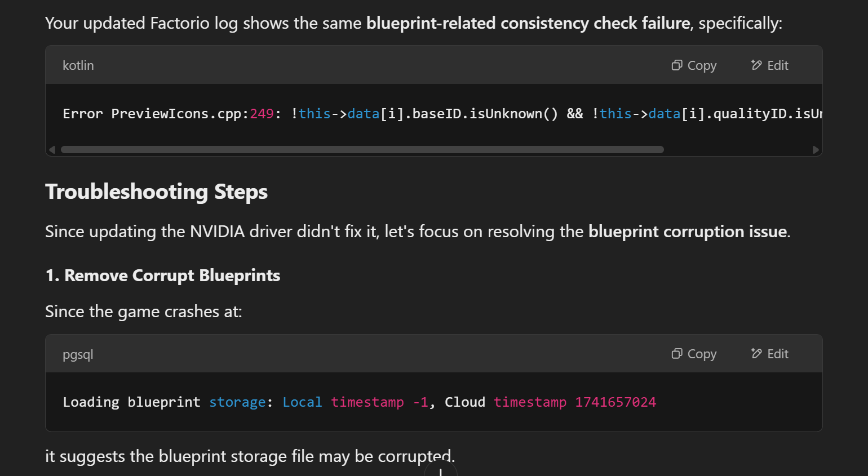Click the cloud timestamp value 1741657024
The width and height of the screenshot is (868, 476).
(615, 402)
